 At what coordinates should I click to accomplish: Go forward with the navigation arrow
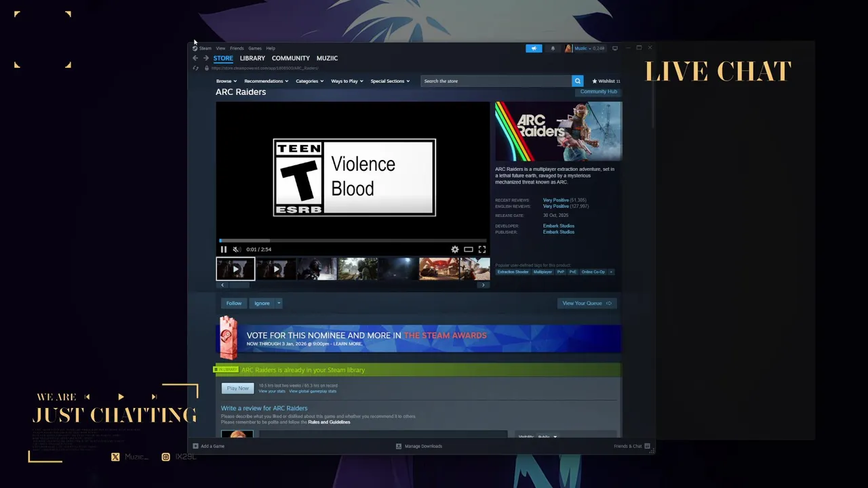pyautogui.click(x=206, y=58)
